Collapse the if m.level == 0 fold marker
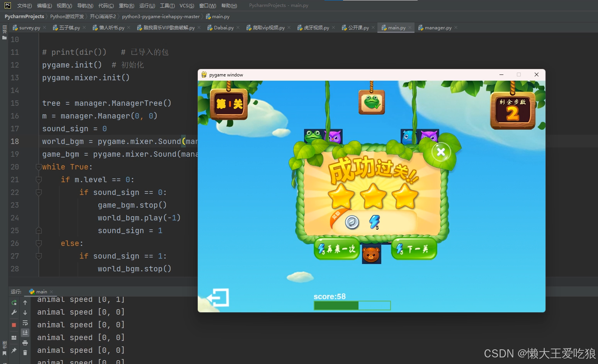Screen dimensions: 598x364 tap(39, 179)
